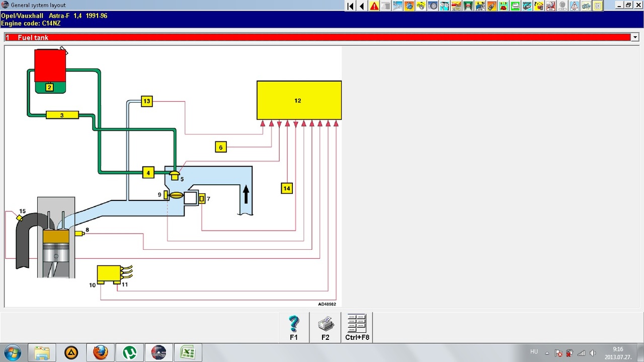Screen dimensions: 644x362
Task: Select the red Fuel tank selection field
Action: pyautogui.click(x=317, y=37)
